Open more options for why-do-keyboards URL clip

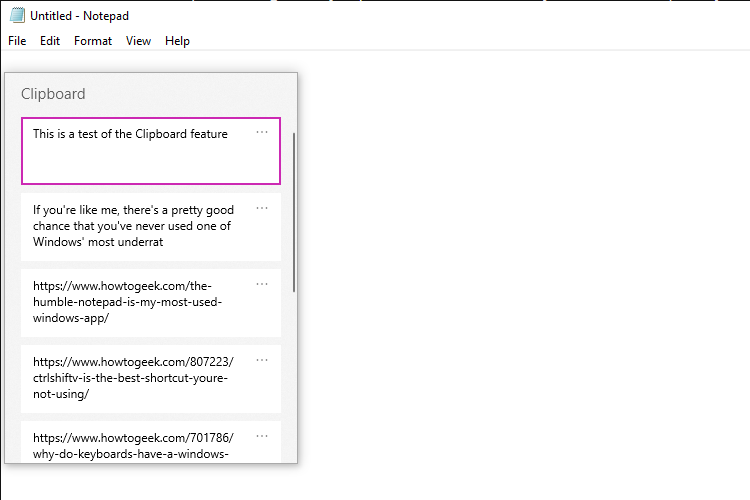pyautogui.click(x=262, y=436)
